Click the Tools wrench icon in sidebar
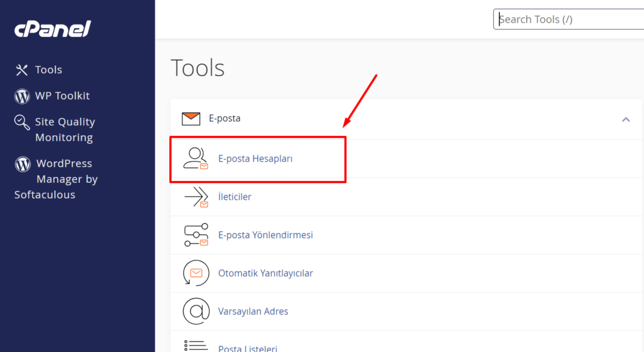Image resolution: width=644 pixels, height=352 pixels. pyautogui.click(x=22, y=70)
